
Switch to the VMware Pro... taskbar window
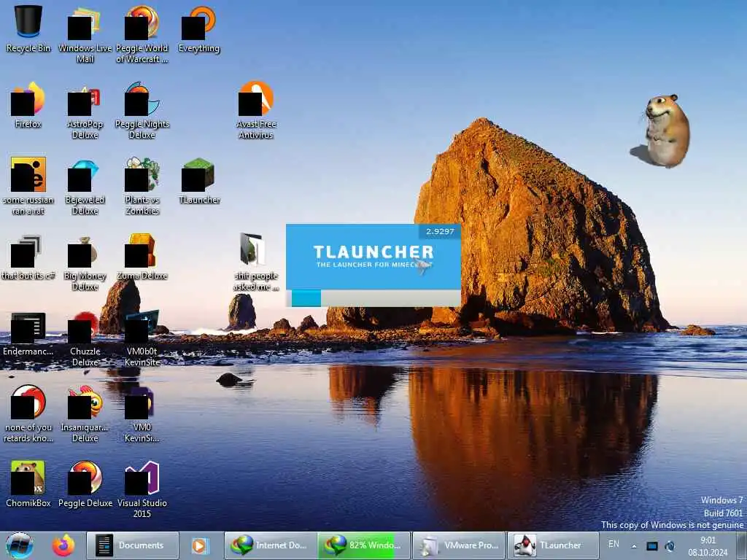[x=458, y=545]
